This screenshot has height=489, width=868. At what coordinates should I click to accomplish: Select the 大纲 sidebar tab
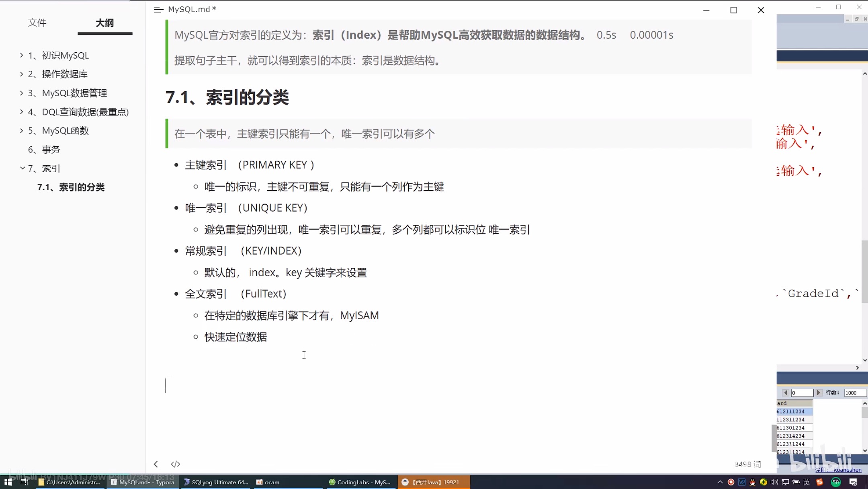point(104,23)
